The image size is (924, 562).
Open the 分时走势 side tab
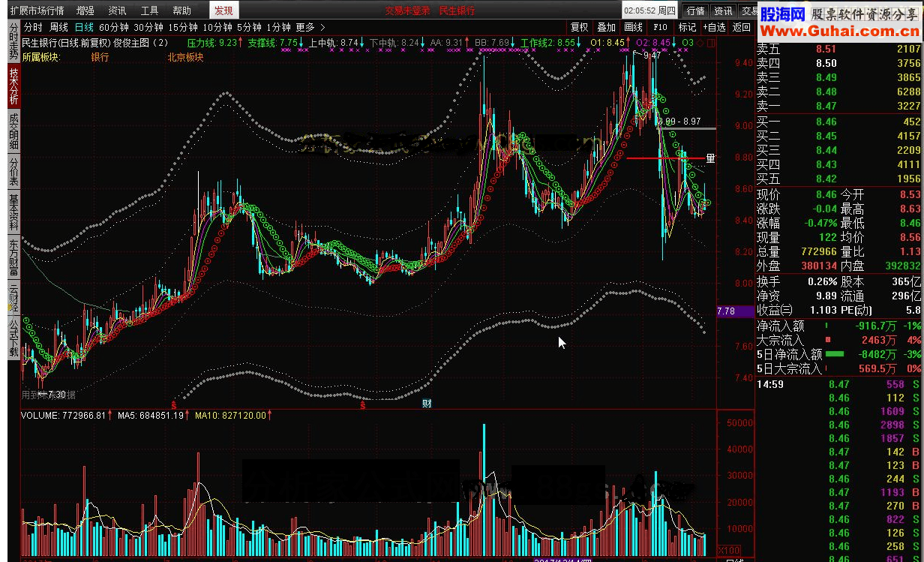coord(13,43)
